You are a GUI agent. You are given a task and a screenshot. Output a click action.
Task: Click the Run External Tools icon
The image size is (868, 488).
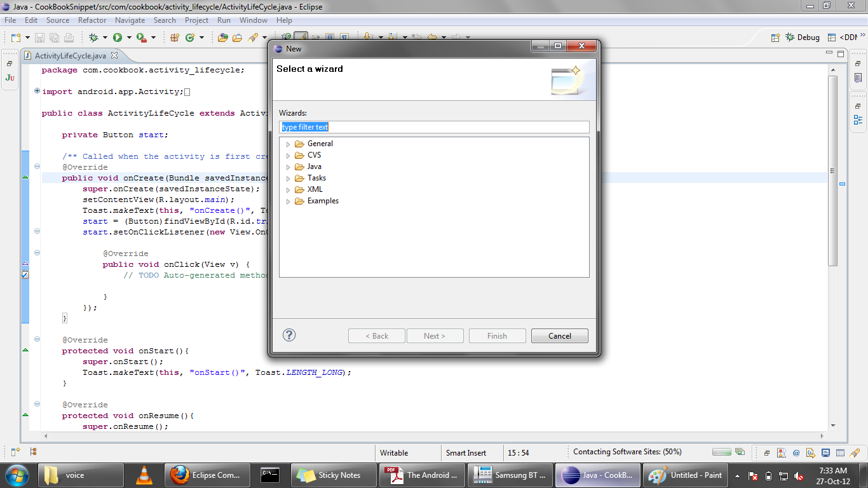(142, 37)
